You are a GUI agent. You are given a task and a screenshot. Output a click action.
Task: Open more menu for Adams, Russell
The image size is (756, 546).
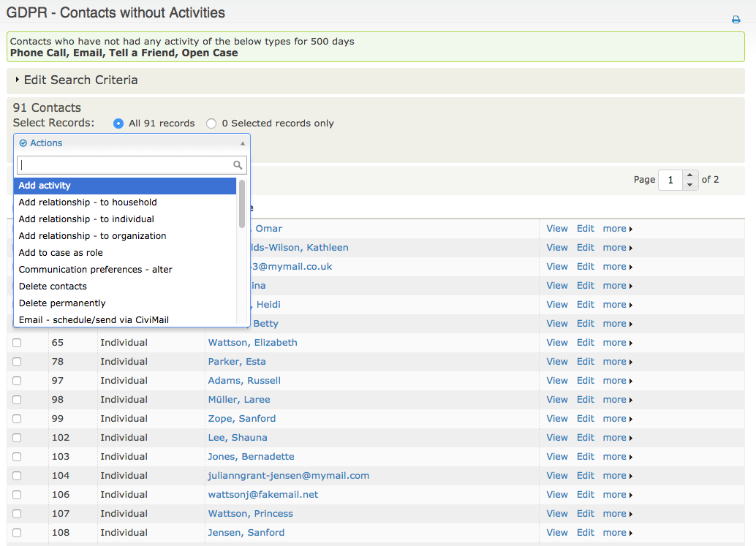(x=617, y=381)
